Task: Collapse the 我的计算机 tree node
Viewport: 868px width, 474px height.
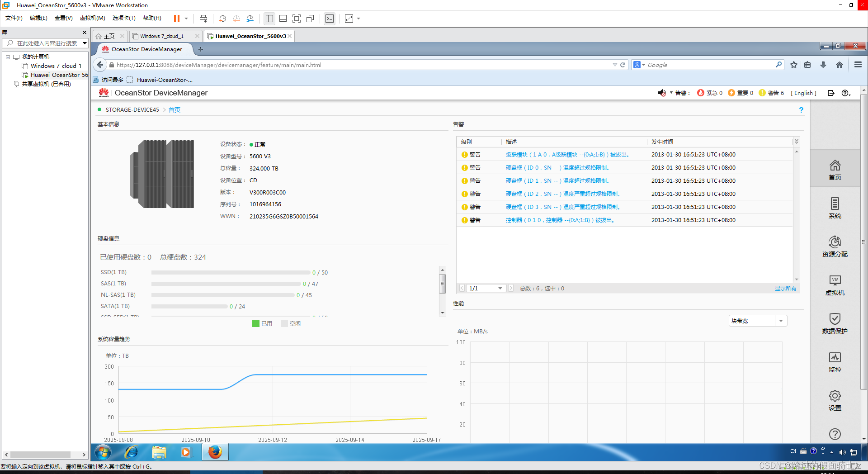Action: (x=8, y=57)
